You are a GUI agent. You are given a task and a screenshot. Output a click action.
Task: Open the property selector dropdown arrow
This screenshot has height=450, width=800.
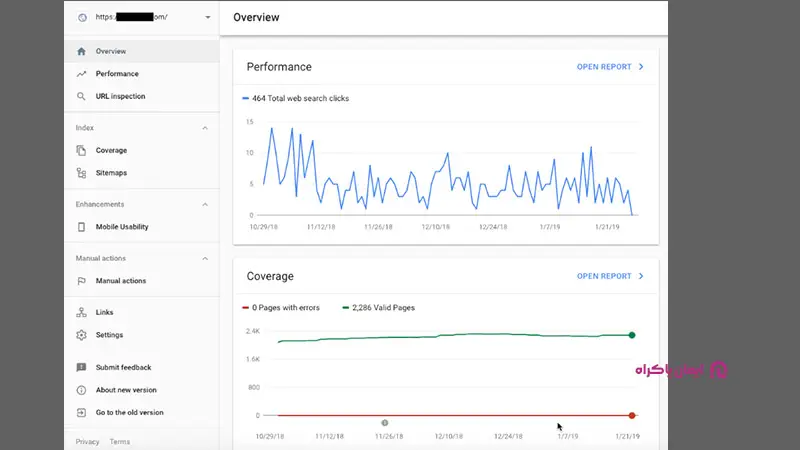pos(207,17)
